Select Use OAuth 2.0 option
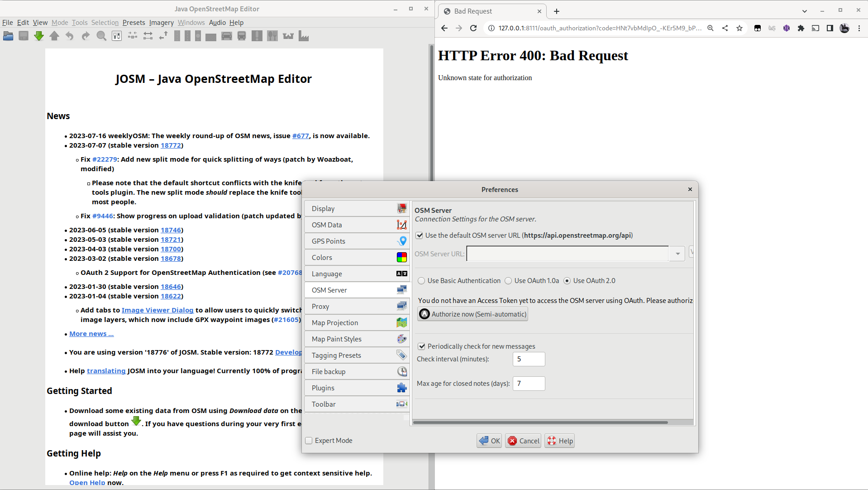868x490 pixels. click(x=567, y=281)
